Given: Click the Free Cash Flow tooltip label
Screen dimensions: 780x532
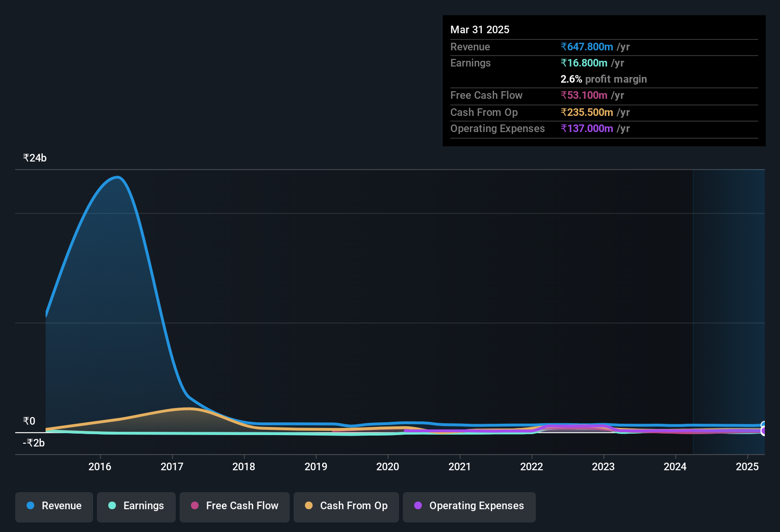Looking at the screenshot, I should tap(486, 95).
